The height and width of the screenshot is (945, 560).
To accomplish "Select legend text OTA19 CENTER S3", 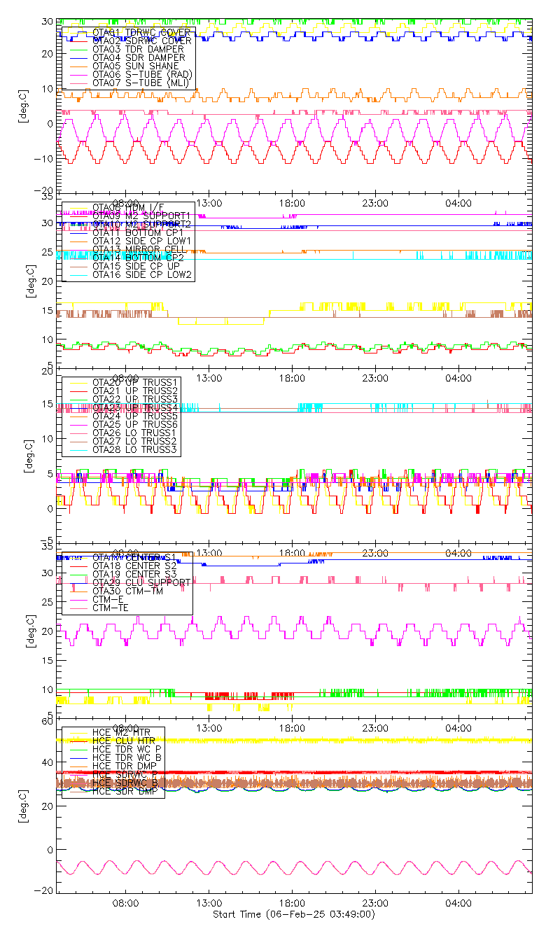I will 135,573.
